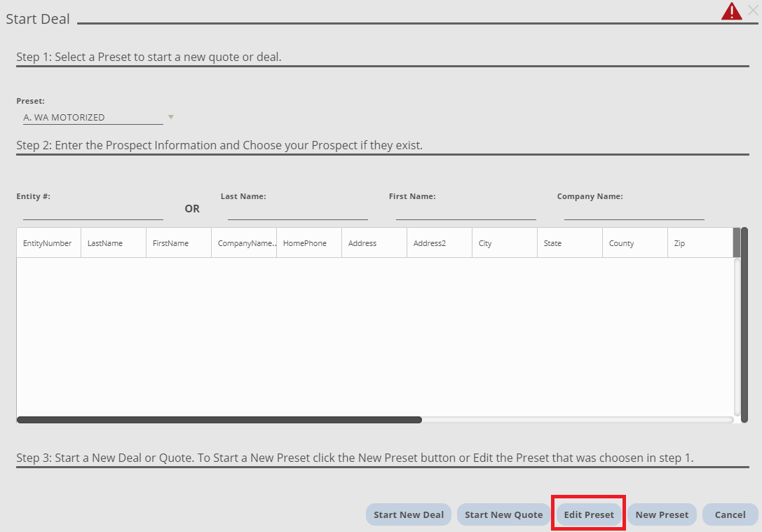
Task: Click the Entity # input field
Action: [93, 211]
